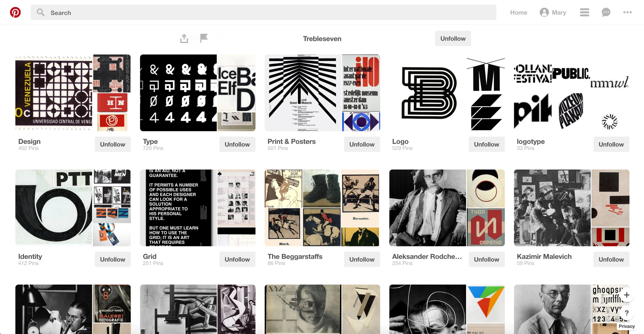Click the search magnifier icon
This screenshot has width=644, height=334.
[x=41, y=12]
